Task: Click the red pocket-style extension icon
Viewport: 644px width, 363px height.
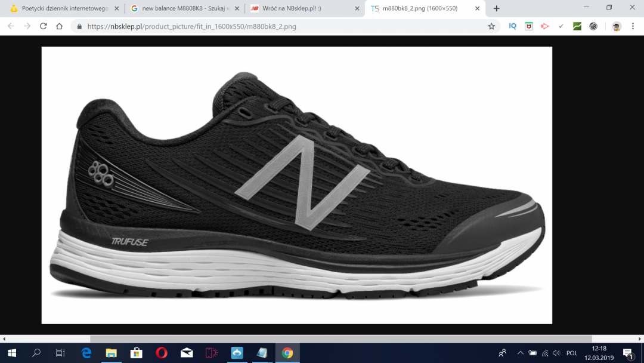Action: coord(528,26)
